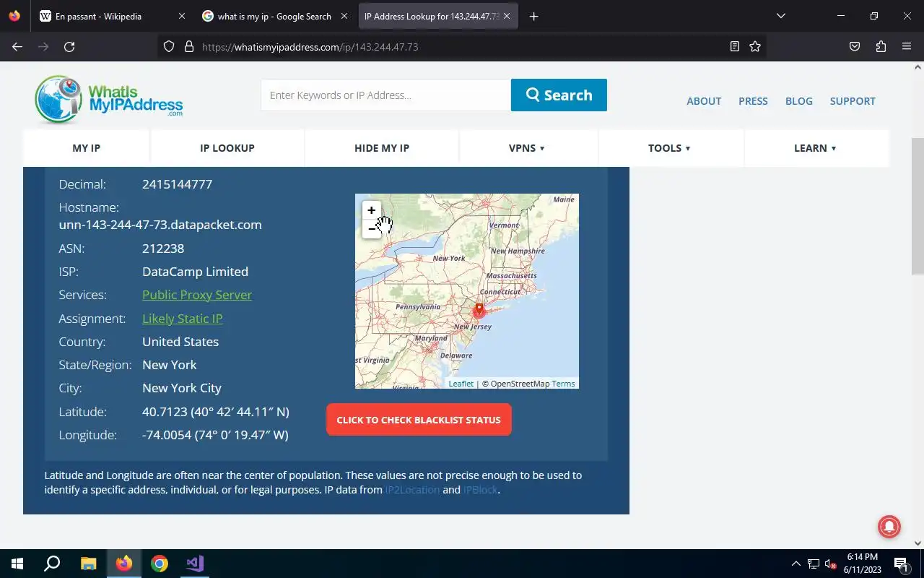Go to HIDE MY IP menu item

pos(382,148)
